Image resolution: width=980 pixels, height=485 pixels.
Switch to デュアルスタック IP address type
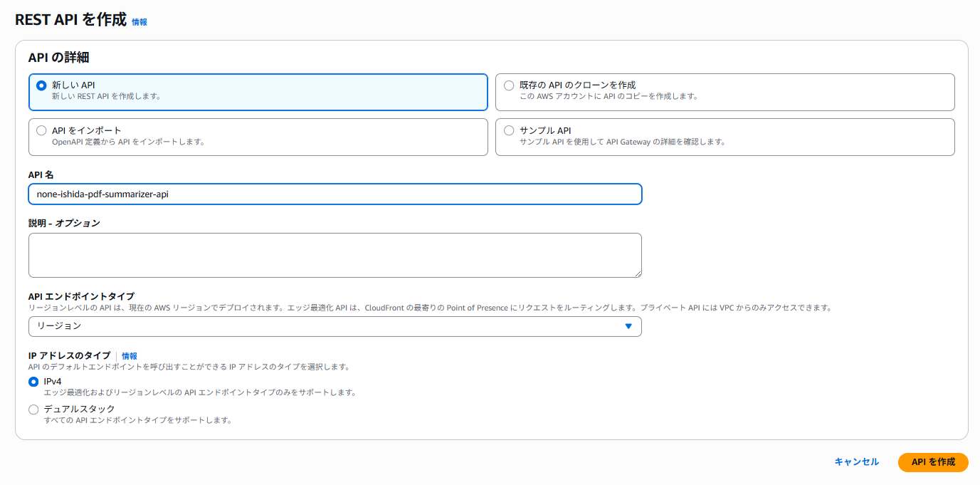33,409
